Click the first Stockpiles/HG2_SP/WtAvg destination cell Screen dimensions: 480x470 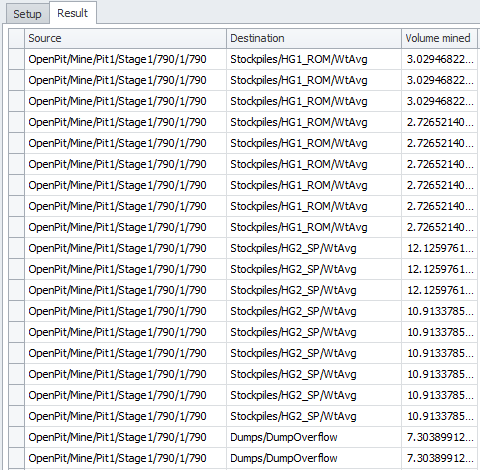tap(314, 248)
